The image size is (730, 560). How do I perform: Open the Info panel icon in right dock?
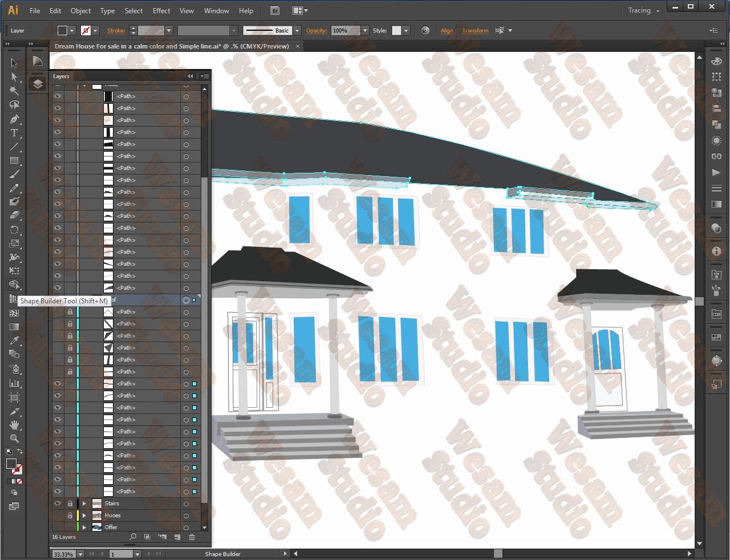[717, 251]
